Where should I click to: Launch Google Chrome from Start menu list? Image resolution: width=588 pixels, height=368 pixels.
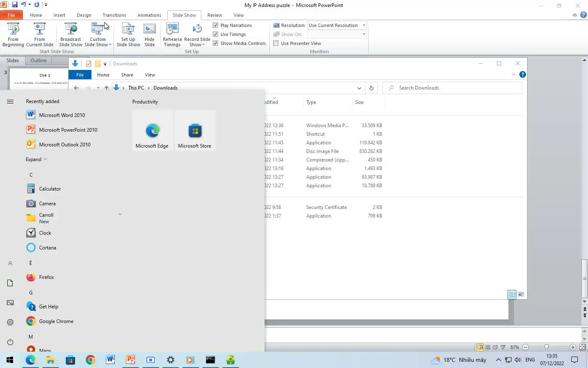56,321
